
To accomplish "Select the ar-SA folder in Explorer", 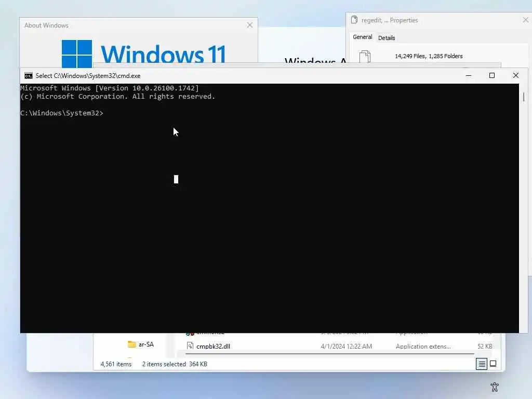I will pos(141,344).
